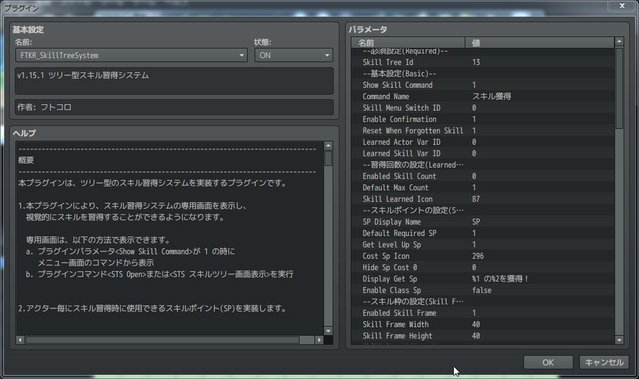Click the parameter list scroll up arrow
This screenshot has width=639, height=379.
point(619,42)
